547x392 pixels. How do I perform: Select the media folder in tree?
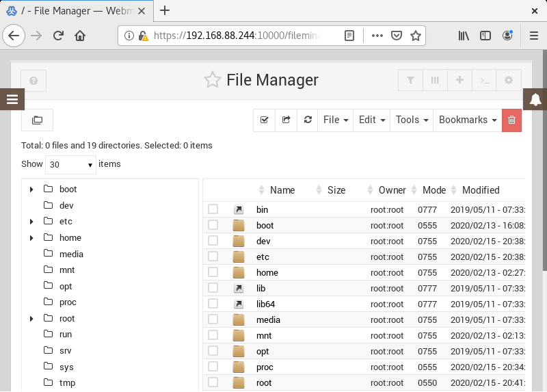71,254
